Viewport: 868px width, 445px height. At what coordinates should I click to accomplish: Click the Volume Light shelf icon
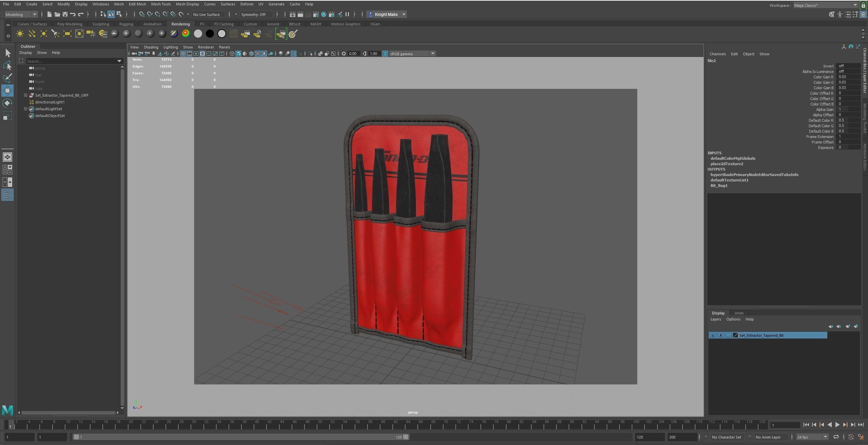79,34
